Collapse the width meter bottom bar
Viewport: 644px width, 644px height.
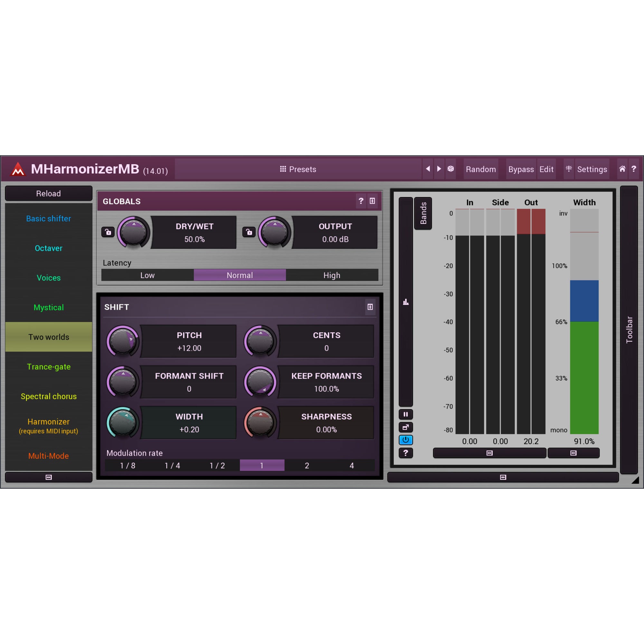[x=573, y=453]
